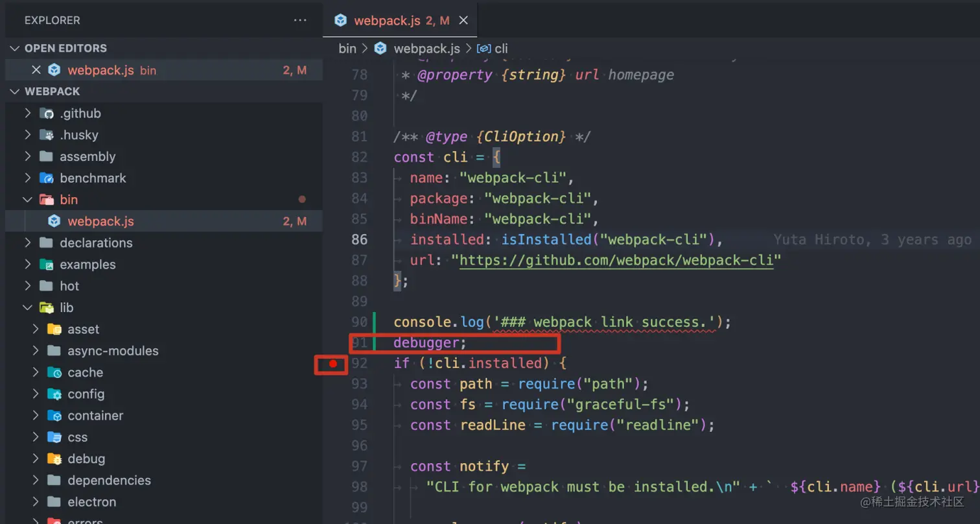Click the css folder icon
The width and height of the screenshot is (980, 524).
[54, 437]
